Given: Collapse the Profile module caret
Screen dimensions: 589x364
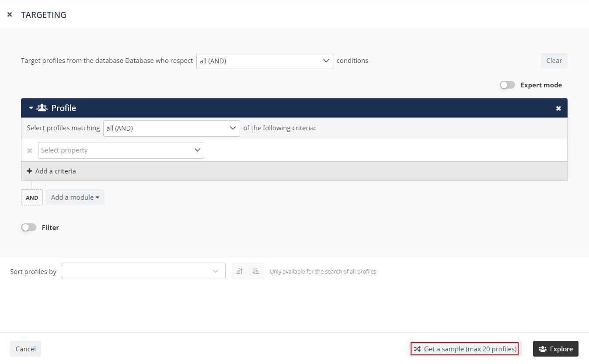Looking at the screenshot, I should point(31,108).
